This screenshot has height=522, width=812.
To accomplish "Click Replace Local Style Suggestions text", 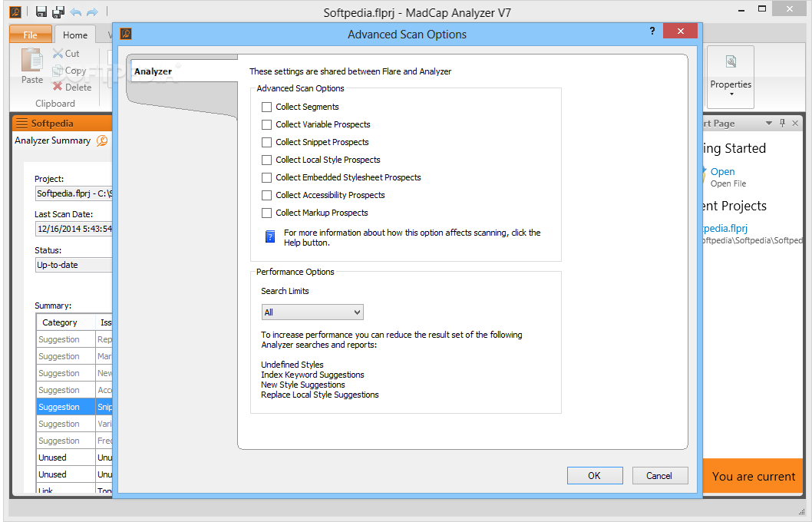I will (x=319, y=395).
